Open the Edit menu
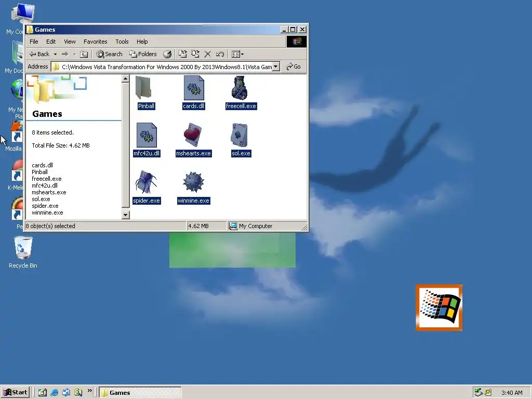 click(x=51, y=42)
